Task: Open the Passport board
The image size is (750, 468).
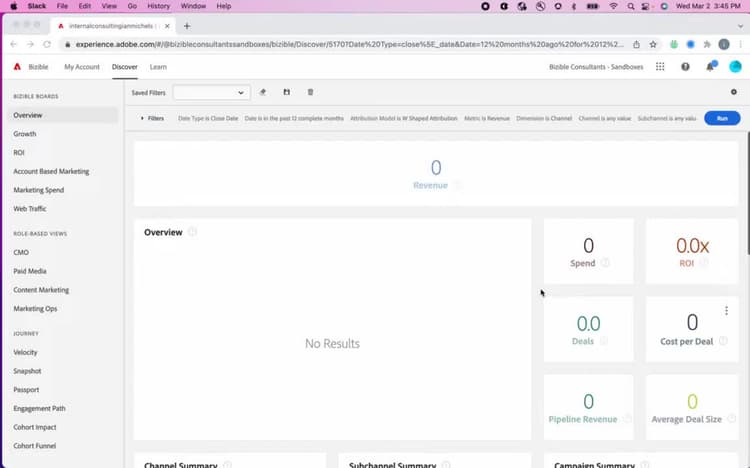Action: (26, 390)
